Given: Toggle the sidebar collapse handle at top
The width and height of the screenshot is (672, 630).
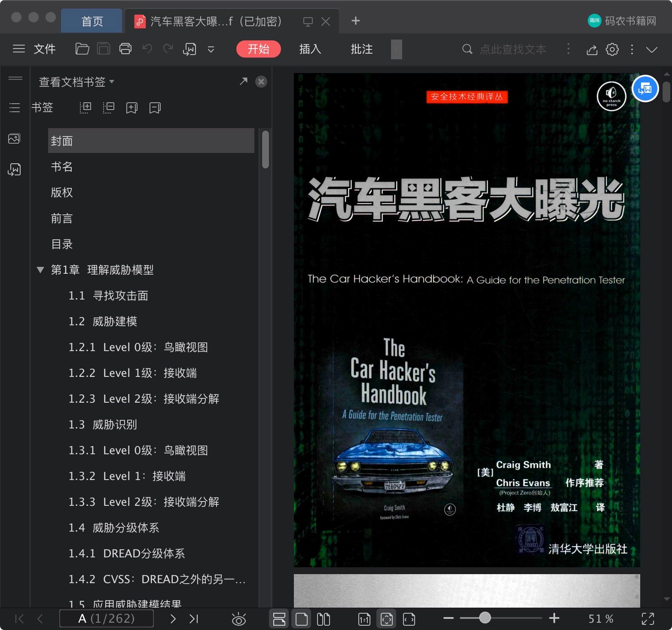Looking at the screenshot, I should coord(15,78).
